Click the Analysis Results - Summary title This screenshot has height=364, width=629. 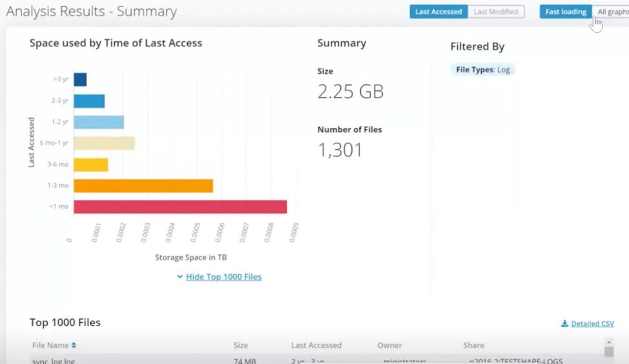pyautogui.click(x=92, y=11)
